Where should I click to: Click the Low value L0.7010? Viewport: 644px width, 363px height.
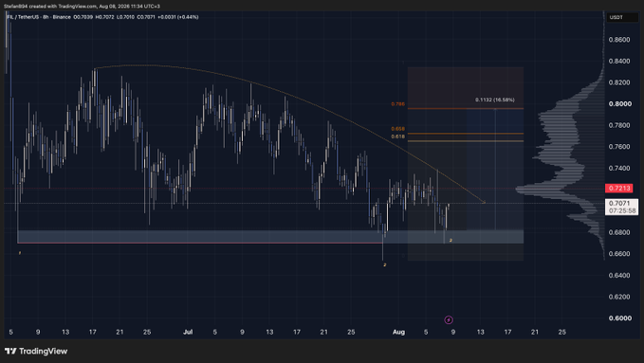pos(126,17)
